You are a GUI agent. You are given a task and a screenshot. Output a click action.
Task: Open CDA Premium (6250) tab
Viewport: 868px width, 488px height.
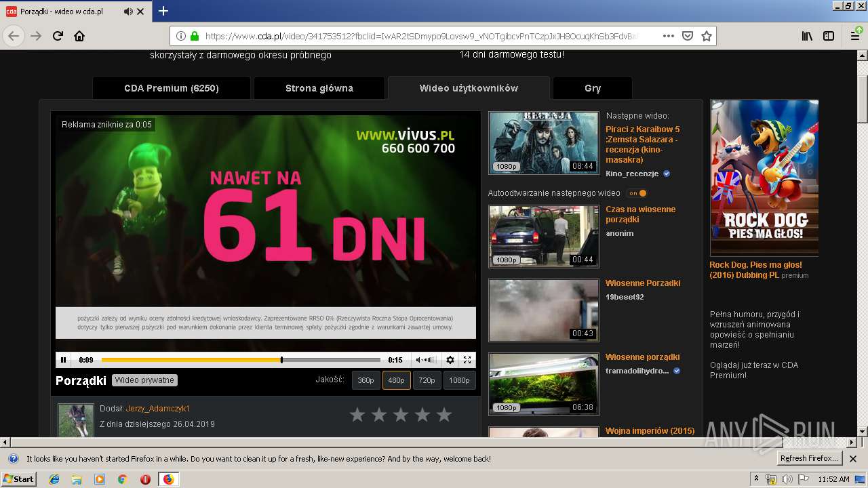[x=171, y=88]
